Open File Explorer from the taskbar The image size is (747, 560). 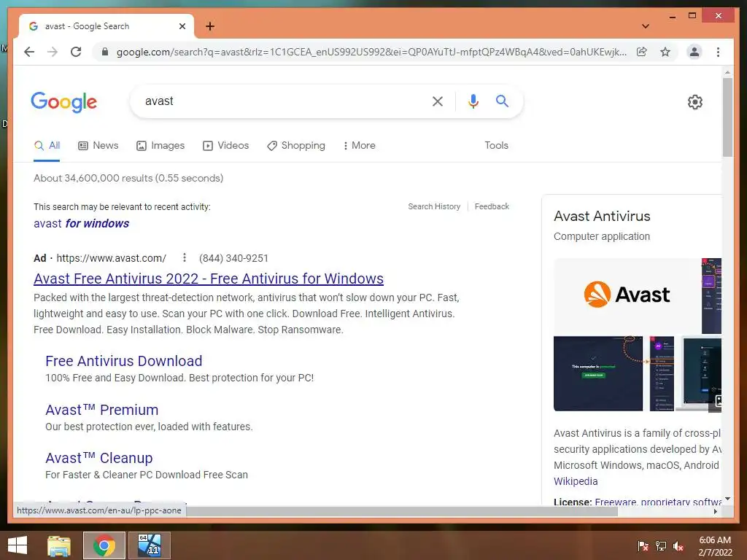click(x=59, y=545)
